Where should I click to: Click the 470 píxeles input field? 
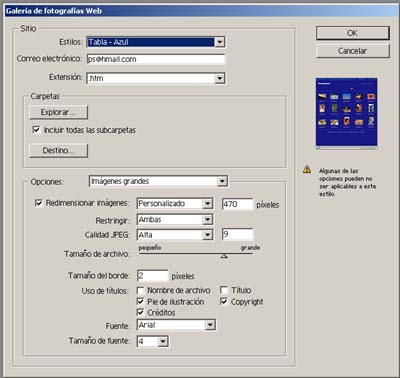pos(238,204)
